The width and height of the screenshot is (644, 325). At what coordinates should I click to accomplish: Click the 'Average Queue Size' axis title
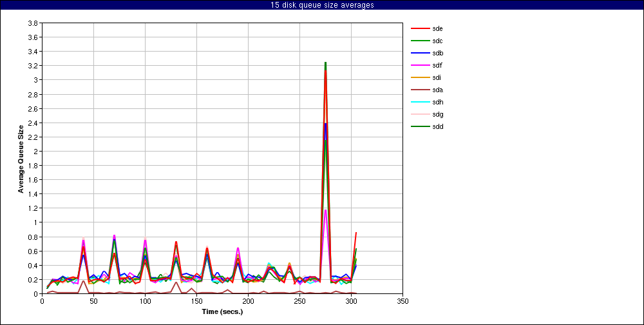[x=21, y=159]
